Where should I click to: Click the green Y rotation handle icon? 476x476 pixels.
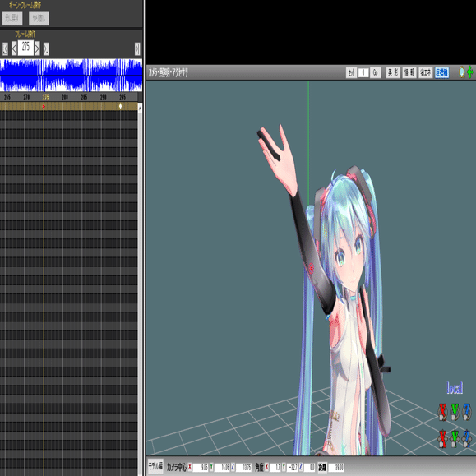click(455, 412)
